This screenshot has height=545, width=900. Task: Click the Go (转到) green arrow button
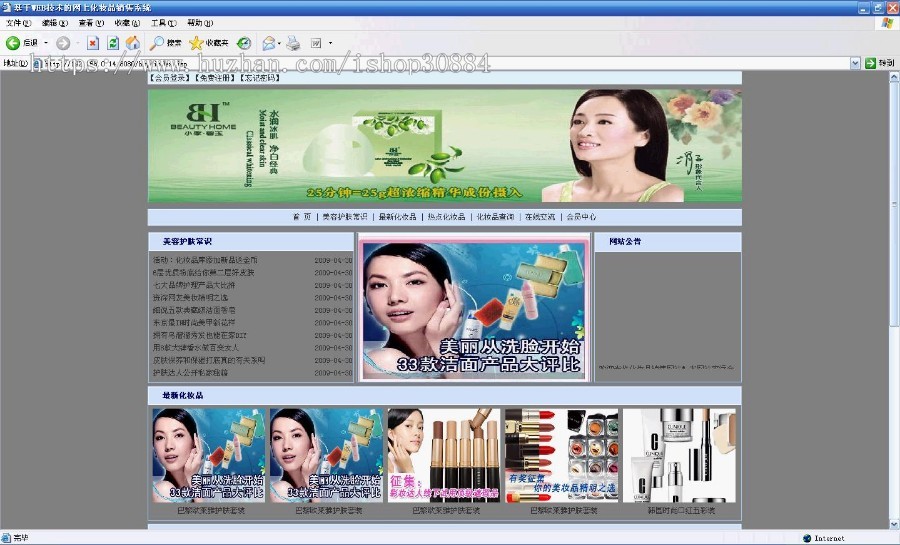(x=880, y=63)
